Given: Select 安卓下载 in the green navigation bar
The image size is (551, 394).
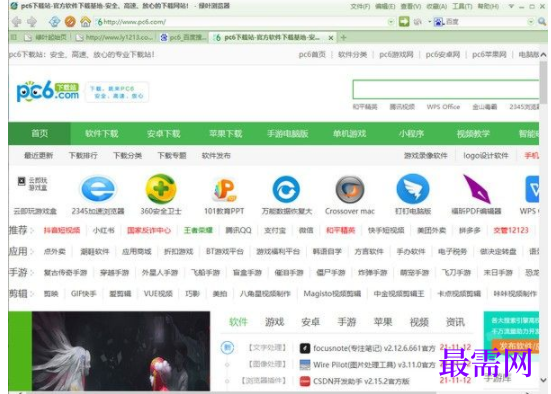Looking at the screenshot, I should [x=163, y=134].
